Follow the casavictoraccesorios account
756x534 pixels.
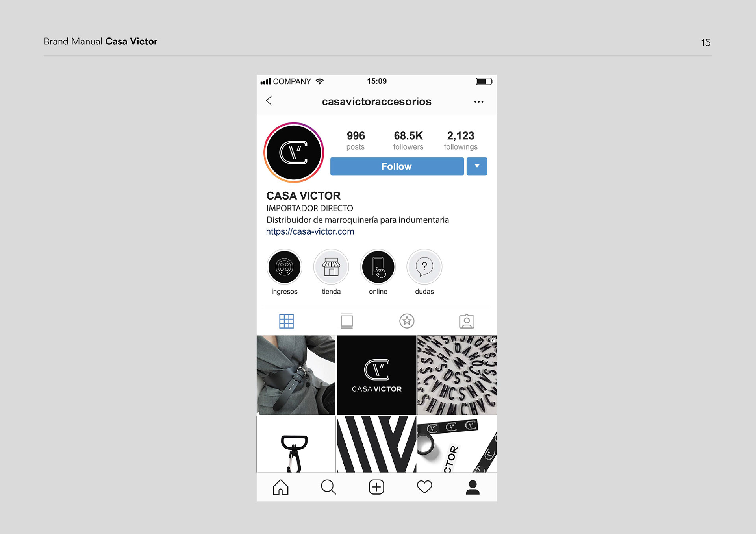(397, 166)
